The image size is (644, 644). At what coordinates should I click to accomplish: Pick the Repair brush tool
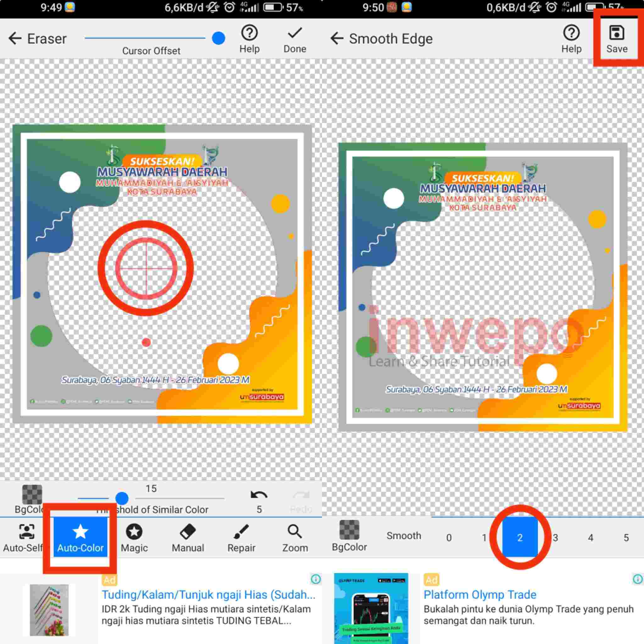click(x=241, y=537)
